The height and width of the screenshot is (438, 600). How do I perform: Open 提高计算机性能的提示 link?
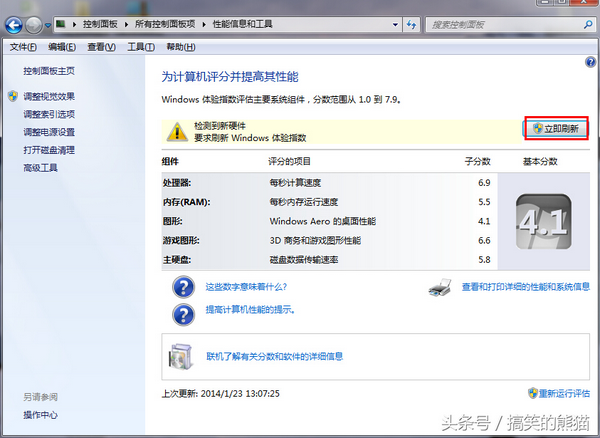tap(250, 309)
